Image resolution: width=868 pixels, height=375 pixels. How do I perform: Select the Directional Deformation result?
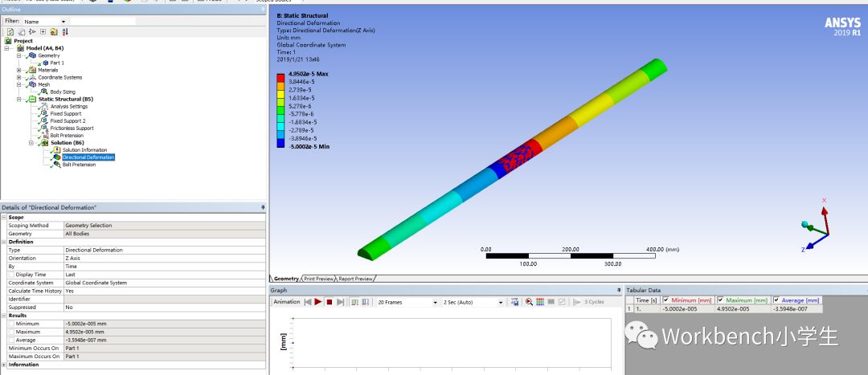click(88, 157)
